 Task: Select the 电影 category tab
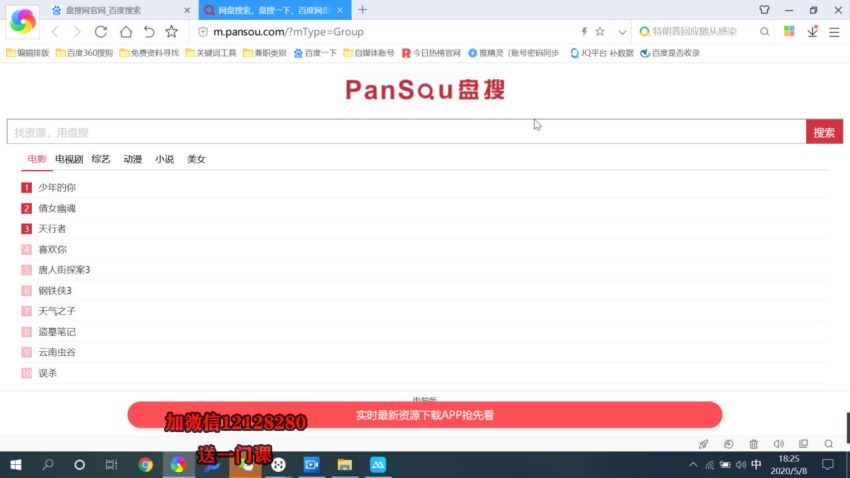pos(37,159)
